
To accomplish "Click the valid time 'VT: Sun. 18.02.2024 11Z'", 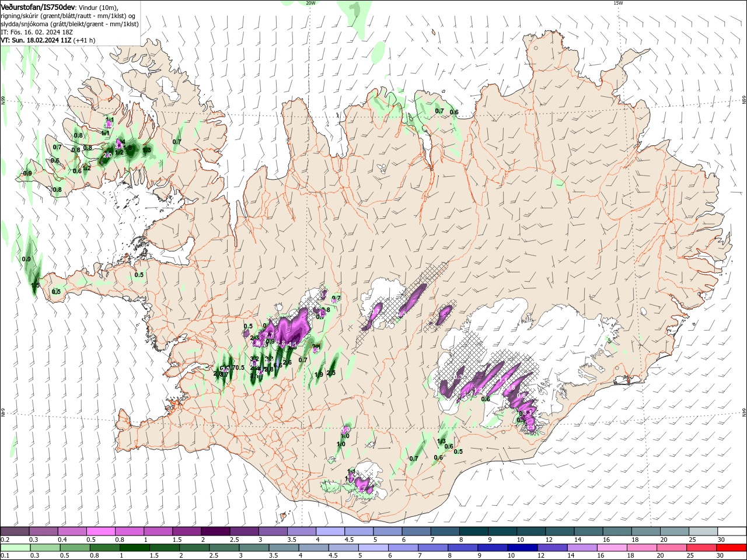I will tap(36, 40).
